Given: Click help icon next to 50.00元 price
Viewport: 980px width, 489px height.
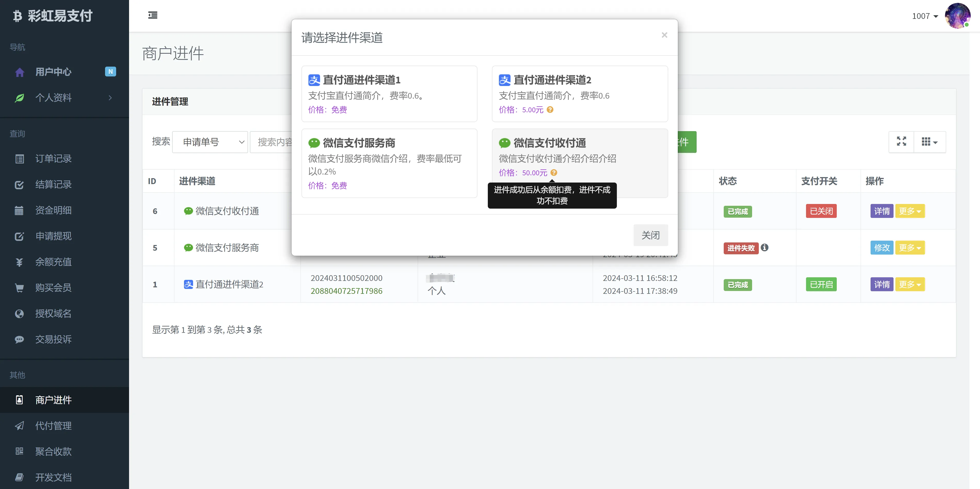Looking at the screenshot, I should [x=554, y=172].
